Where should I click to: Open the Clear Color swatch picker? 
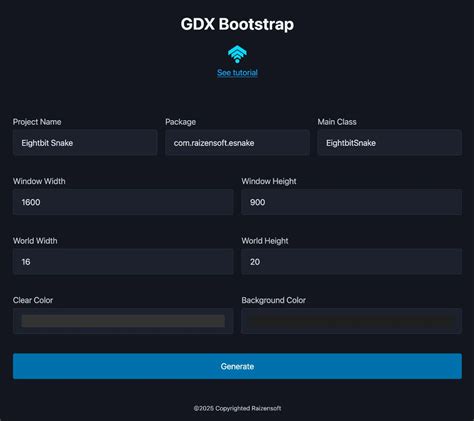[123, 321]
